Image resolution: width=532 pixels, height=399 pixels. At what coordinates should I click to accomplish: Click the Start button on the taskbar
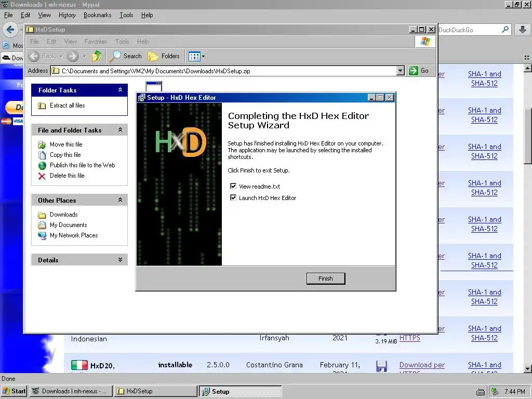(x=14, y=391)
